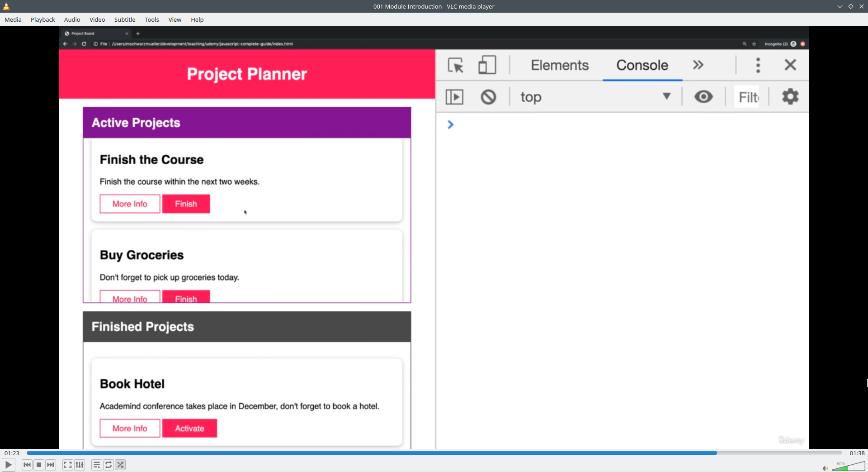The image size is (868, 472).
Task: Open the Media menu
Action: [x=13, y=19]
